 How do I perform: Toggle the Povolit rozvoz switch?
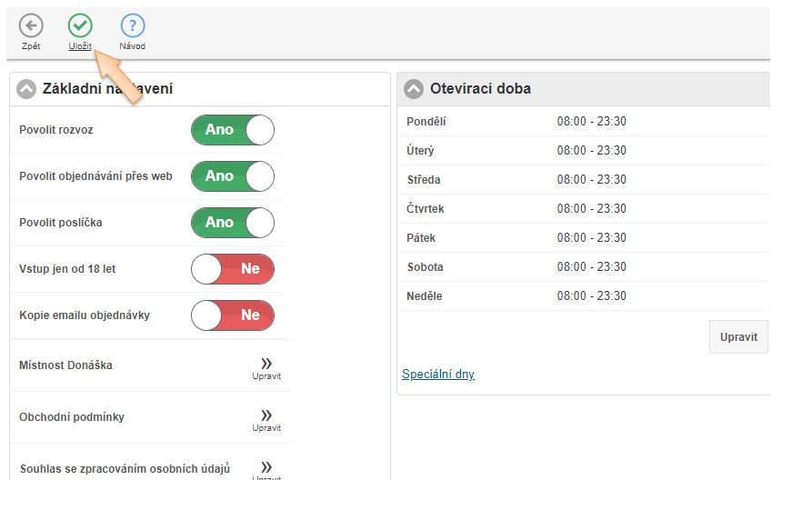232,130
